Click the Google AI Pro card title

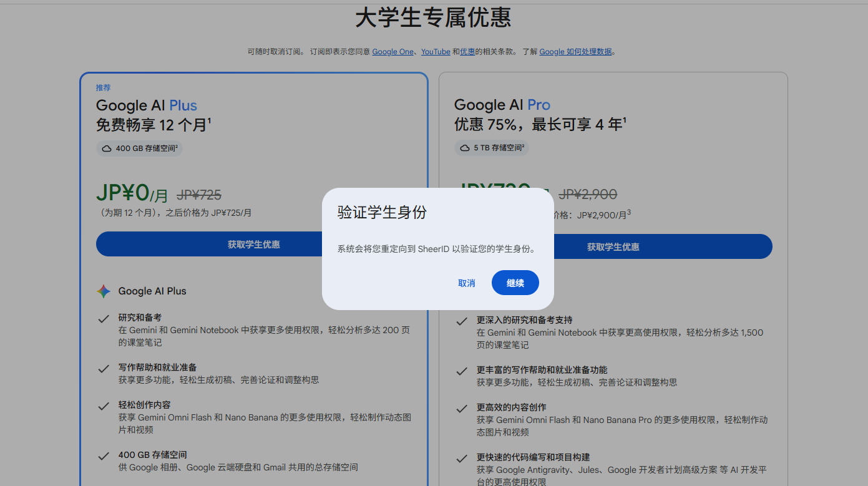coord(502,105)
